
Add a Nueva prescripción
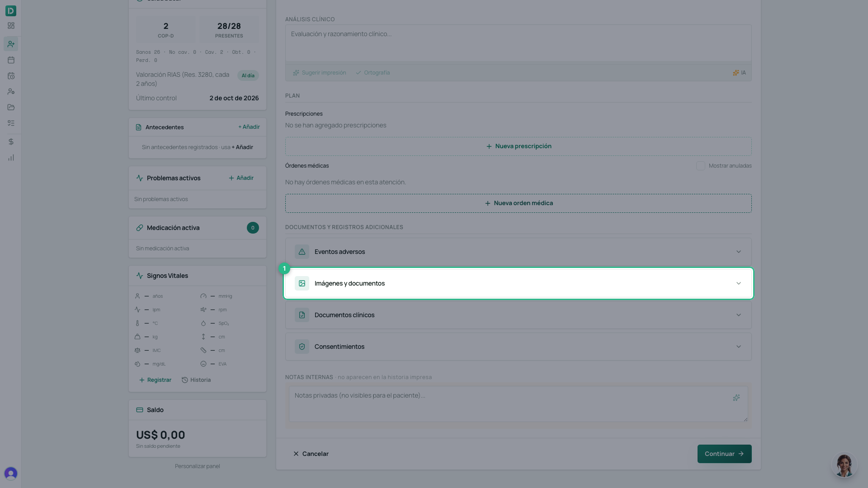click(519, 146)
